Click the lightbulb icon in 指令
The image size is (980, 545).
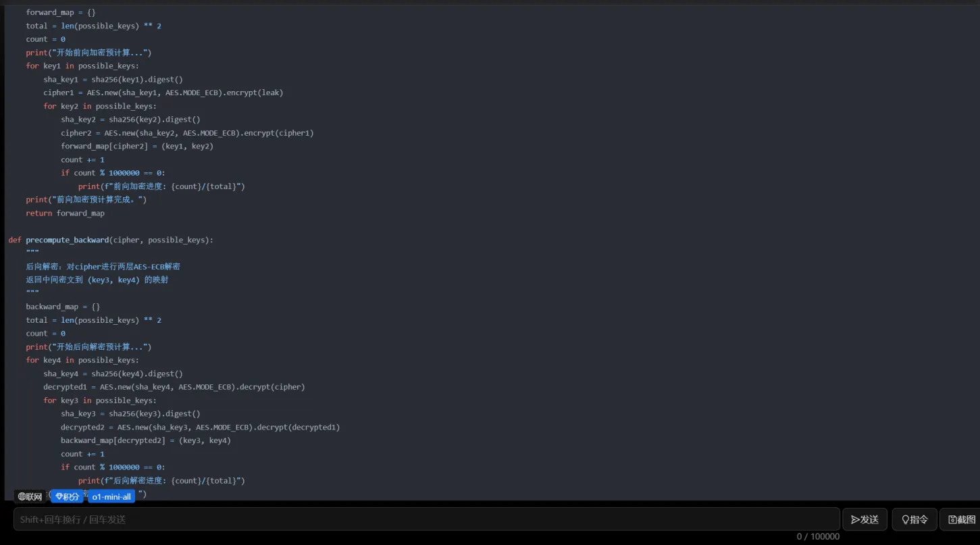pos(905,519)
